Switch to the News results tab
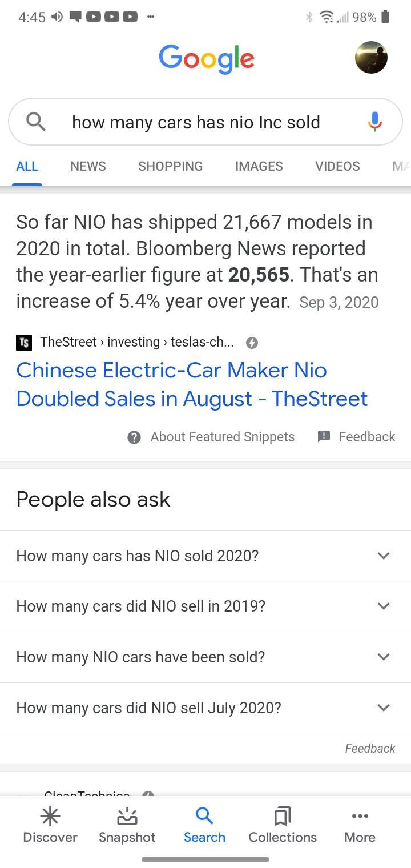This screenshot has width=411, height=868. (x=88, y=166)
